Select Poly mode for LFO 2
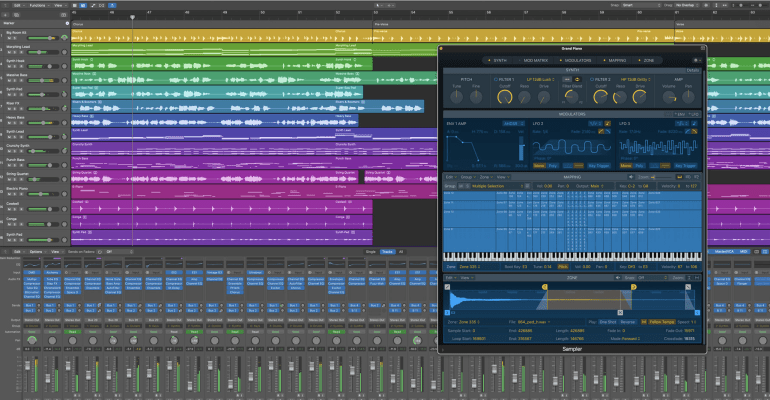Screen dimensions: 770x400 [553, 166]
